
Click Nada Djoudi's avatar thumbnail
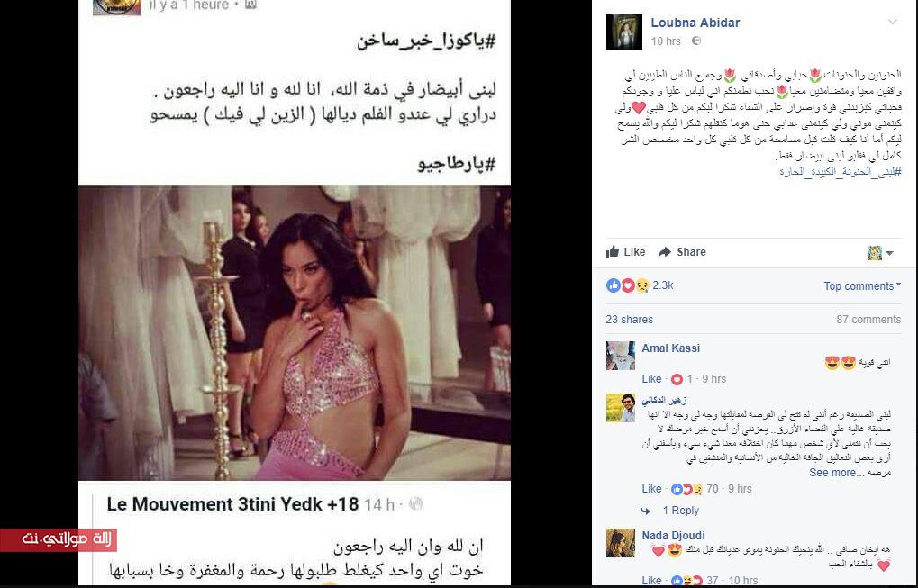pos(621,543)
